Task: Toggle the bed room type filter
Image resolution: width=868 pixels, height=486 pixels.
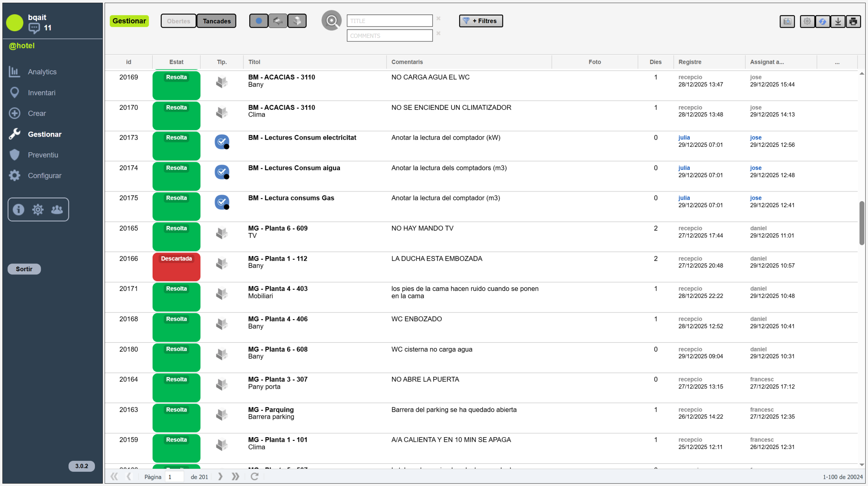Action: tap(278, 21)
